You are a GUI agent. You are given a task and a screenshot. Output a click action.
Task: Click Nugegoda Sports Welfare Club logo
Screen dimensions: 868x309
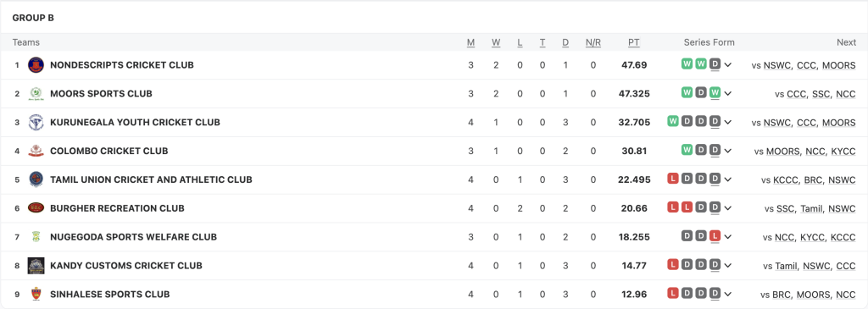click(x=36, y=237)
